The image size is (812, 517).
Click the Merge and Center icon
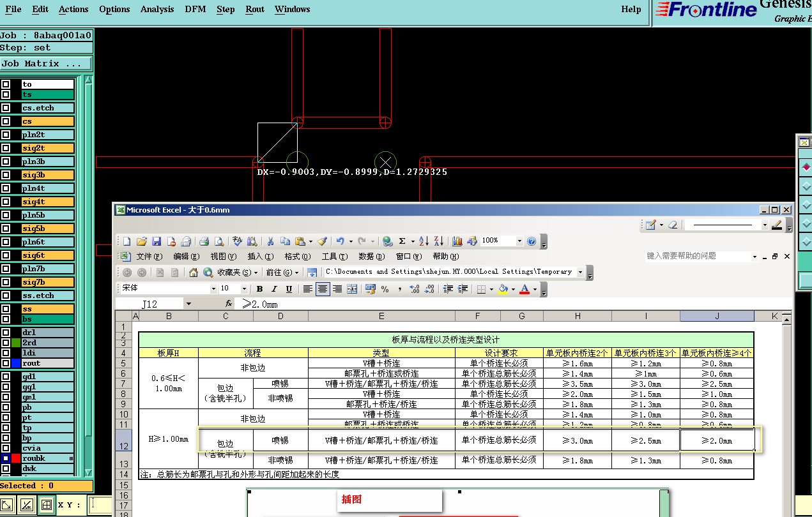point(352,289)
